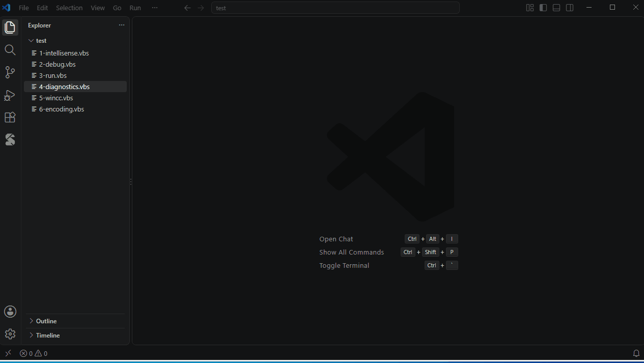The image size is (644, 363).
Task: Open the Go menu
Action: click(117, 8)
